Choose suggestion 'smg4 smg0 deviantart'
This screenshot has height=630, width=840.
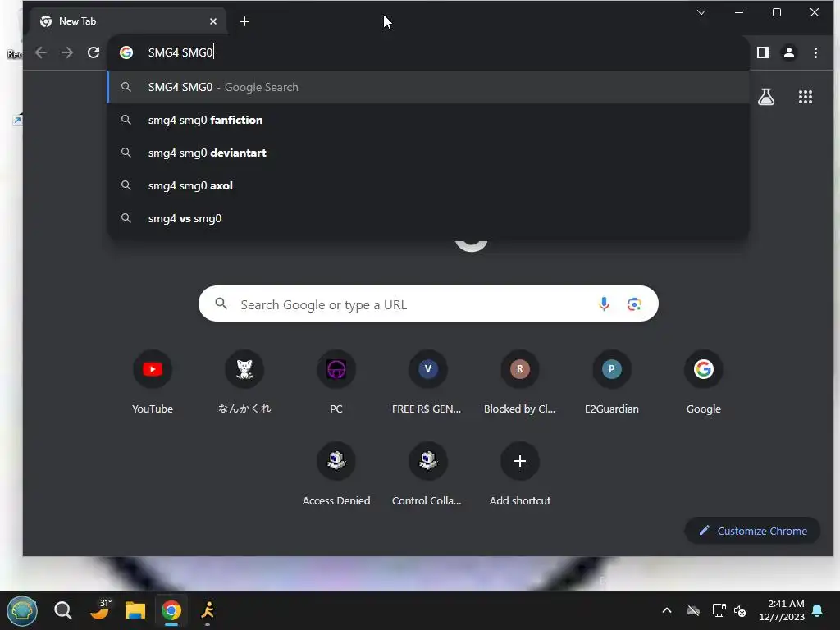click(x=428, y=153)
